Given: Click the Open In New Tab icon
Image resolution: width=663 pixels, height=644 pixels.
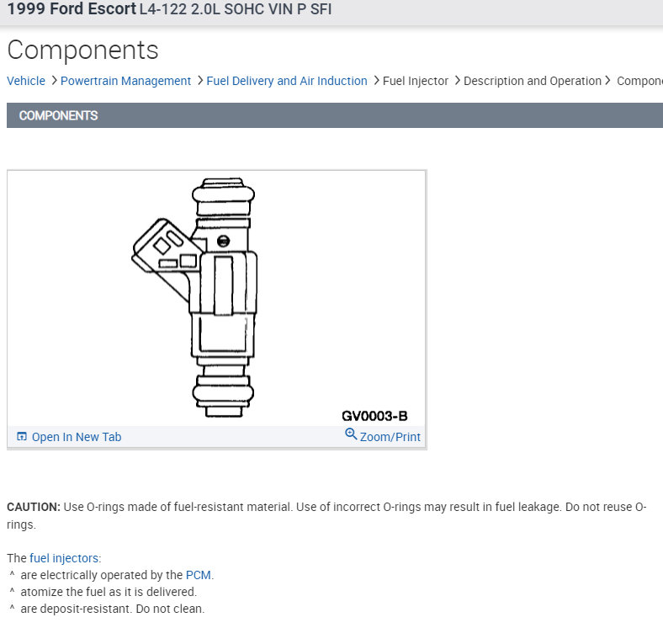Looking at the screenshot, I should pyautogui.click(x=22, y=436).
